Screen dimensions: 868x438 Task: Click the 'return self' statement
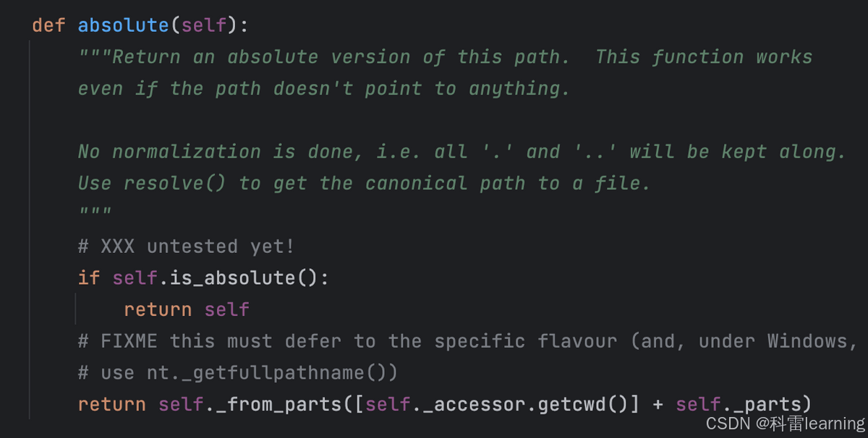(186, 310)
